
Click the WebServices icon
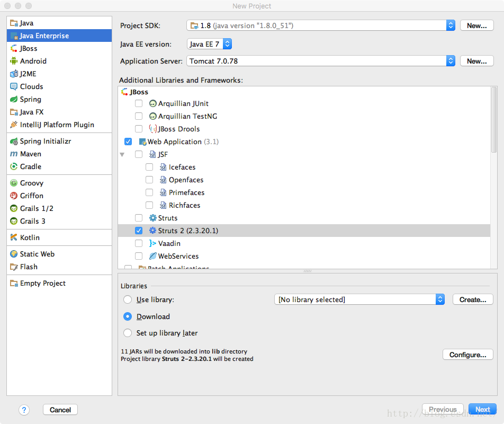(x=152, y=256)
